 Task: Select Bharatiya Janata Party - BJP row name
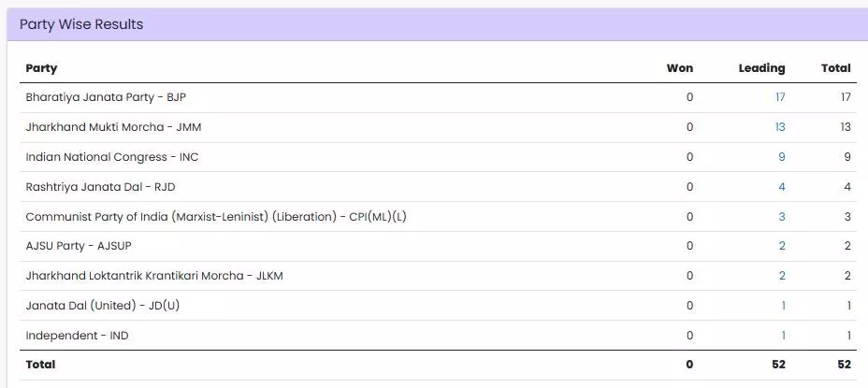point(106,97)
